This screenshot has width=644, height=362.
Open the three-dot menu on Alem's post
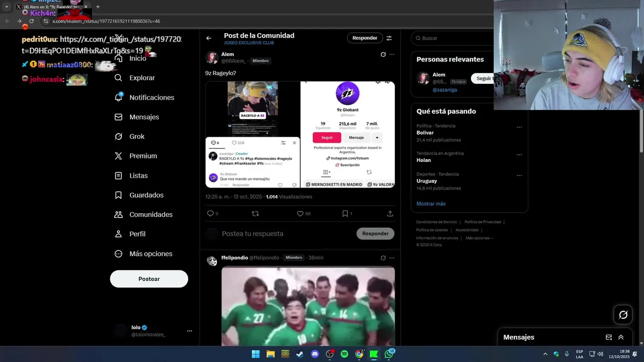point(392,54)
